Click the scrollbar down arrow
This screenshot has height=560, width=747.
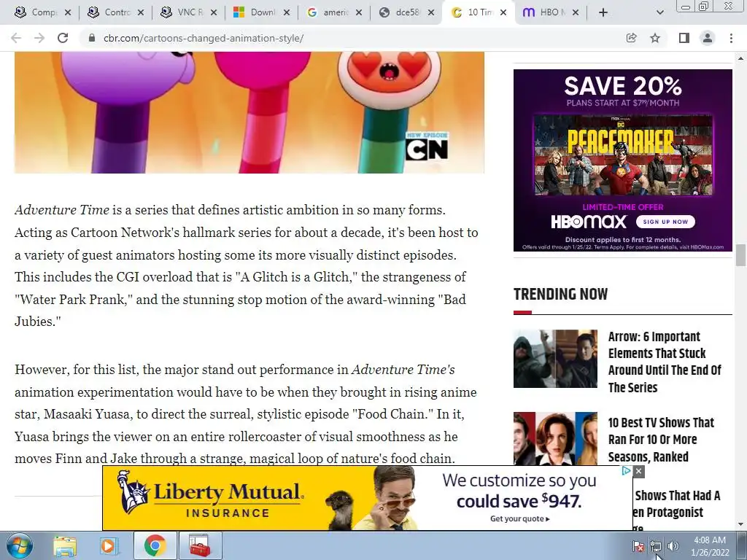[740, 524]
